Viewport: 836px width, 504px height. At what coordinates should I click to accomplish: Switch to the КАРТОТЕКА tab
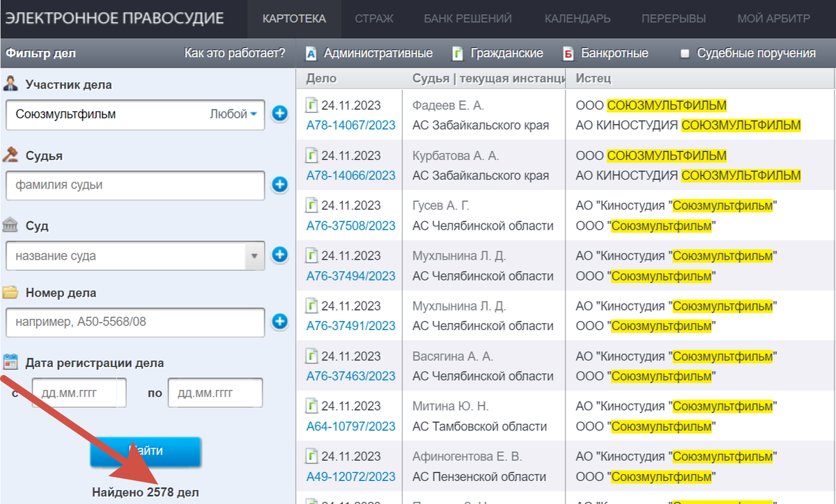[x=294, y=19]
